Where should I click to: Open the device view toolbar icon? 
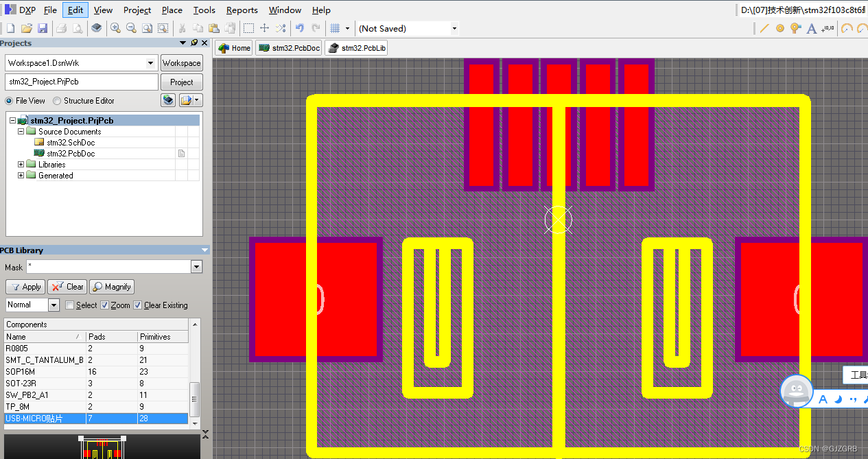point(97,28)
